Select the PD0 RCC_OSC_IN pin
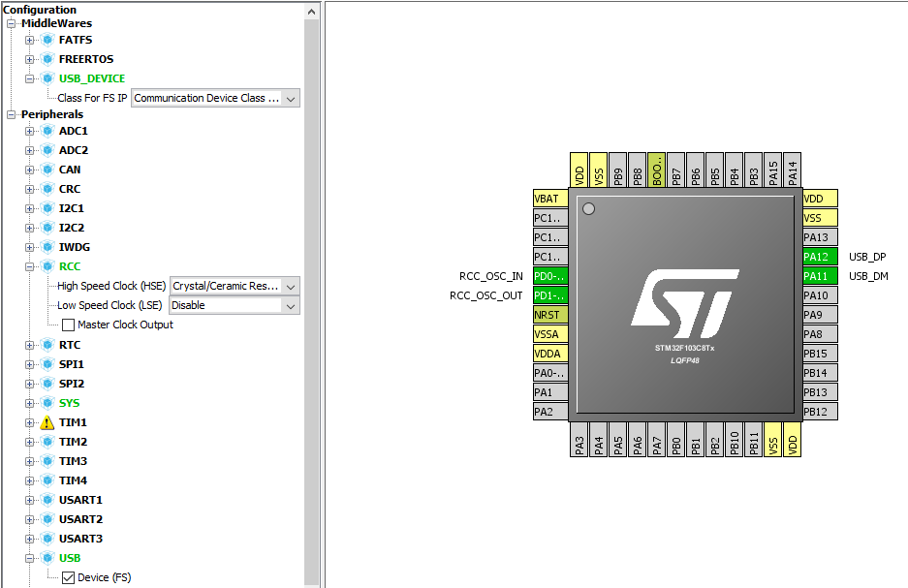 point(550,276)
